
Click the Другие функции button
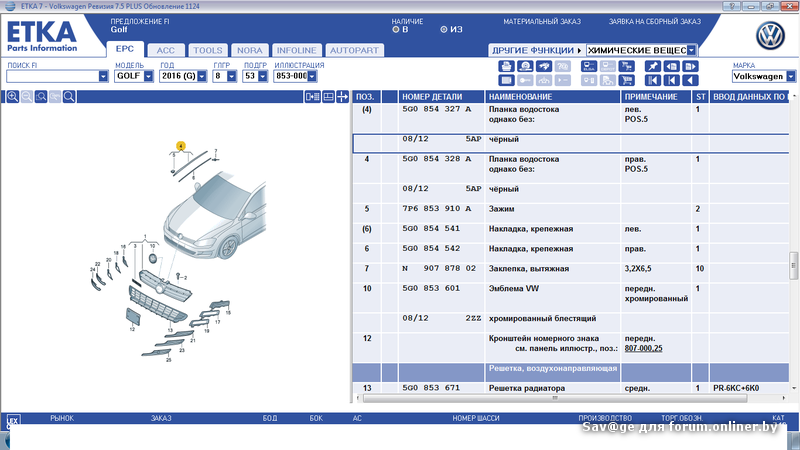(535, 50)
